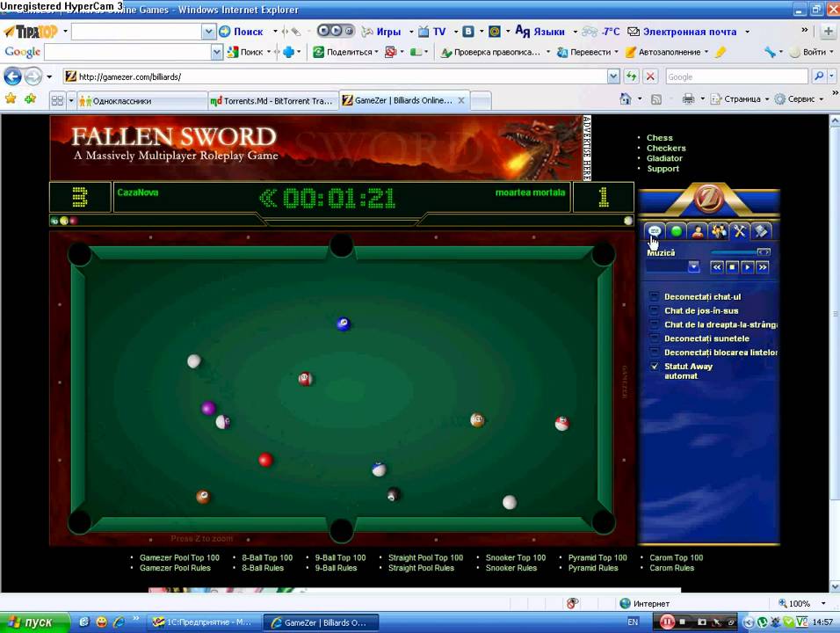Open the single player profile tab
Image resolution: width=840 pixels, height=633 pixels.
point(698,231)
